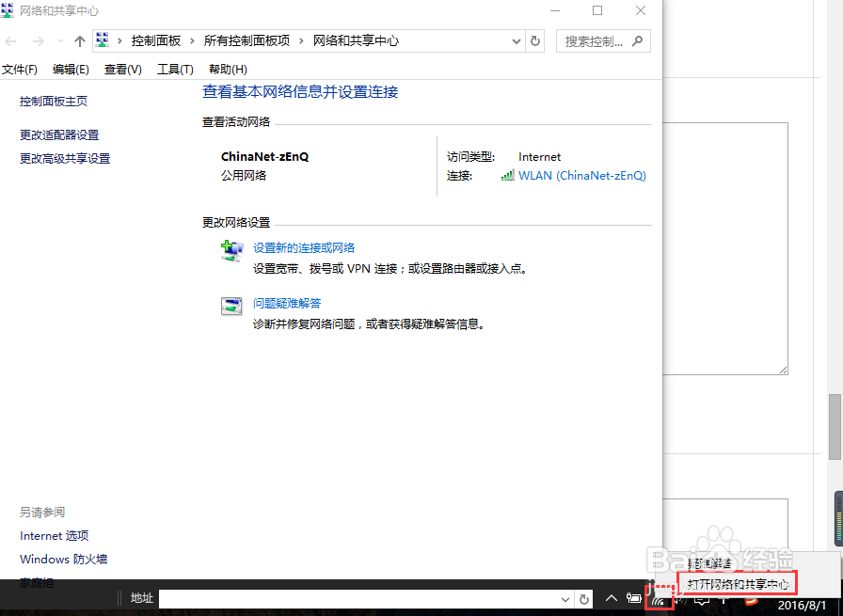Image resolution: width=843 pixels, height=616 pixels.
Task: Click the Action Center icon in the taskbar
Action: [701, 599]
